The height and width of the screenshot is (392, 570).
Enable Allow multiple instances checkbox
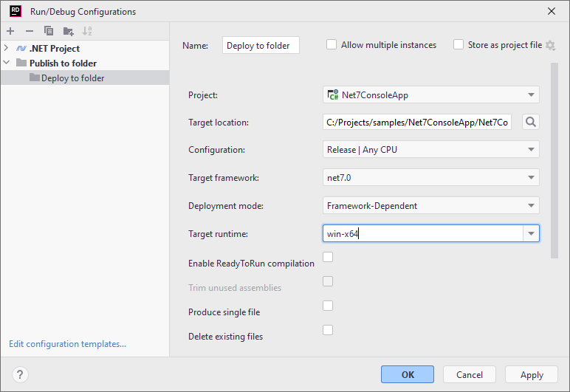tap(332, 44)
